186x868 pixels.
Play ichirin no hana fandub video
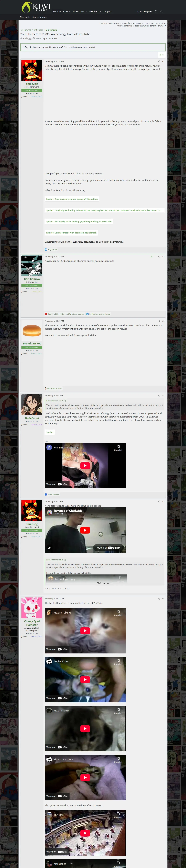pyautogui.click(x=85, y=466)
